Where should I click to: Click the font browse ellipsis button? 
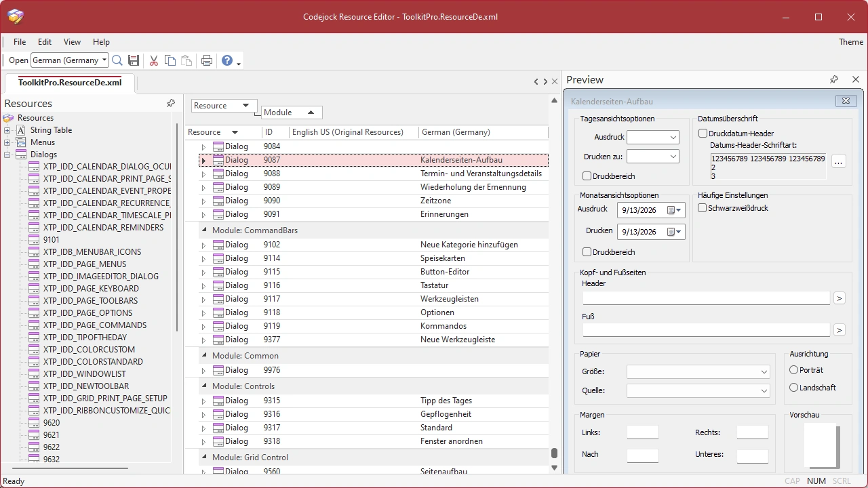click(x=839, y=161)
